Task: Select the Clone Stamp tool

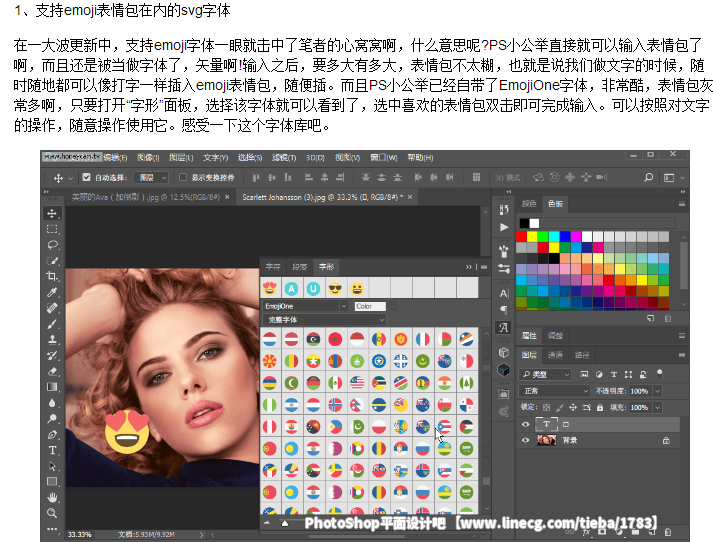Action: [x=52, y=340]
